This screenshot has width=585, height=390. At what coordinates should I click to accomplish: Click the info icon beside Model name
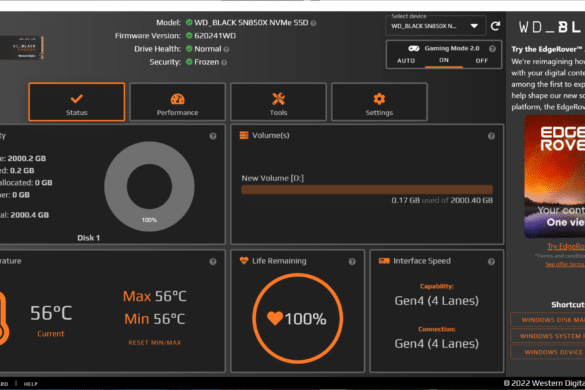click(313, 23)
